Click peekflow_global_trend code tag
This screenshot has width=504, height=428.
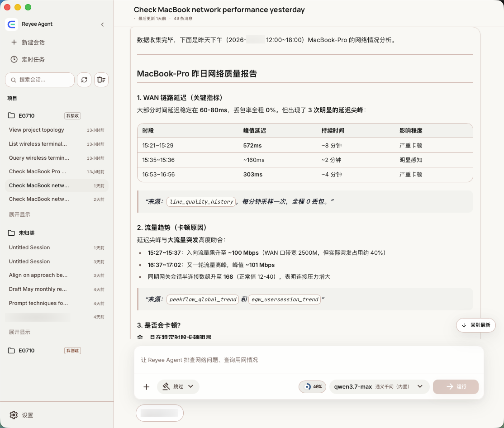pos(203,299)
